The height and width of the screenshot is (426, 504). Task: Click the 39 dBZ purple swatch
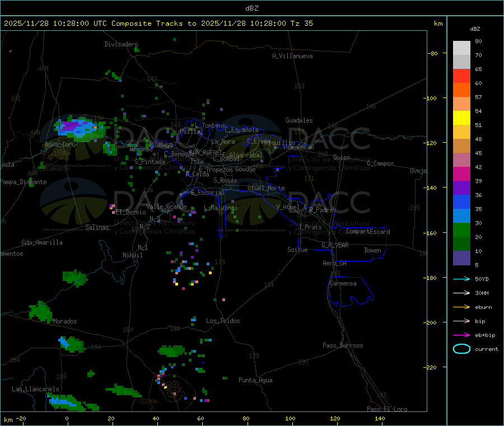[x=461, y=188]
